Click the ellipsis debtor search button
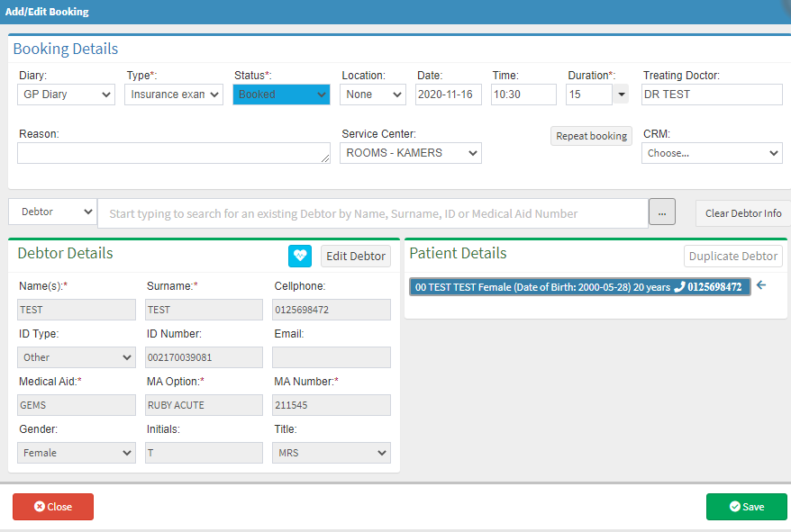This screenshot has height=532, width=791. point(660,213)
